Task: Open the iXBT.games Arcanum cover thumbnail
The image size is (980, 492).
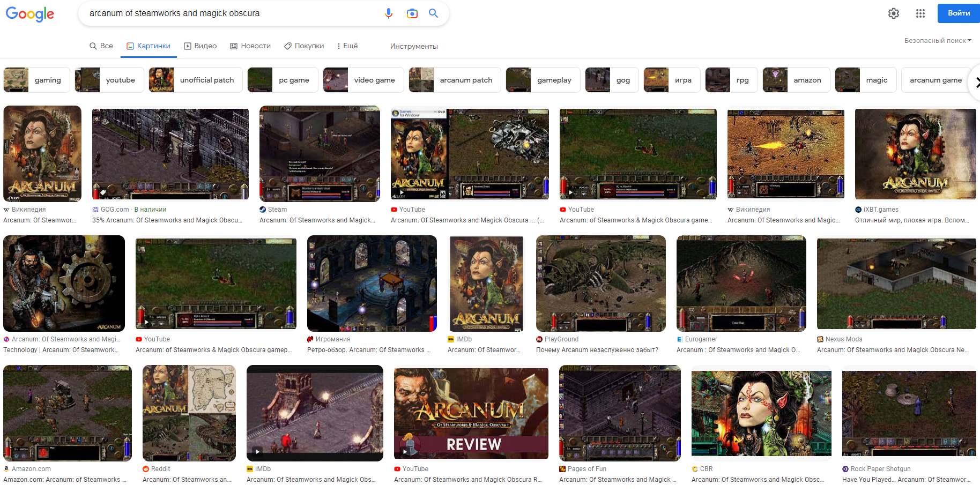Action: [916, 154]
